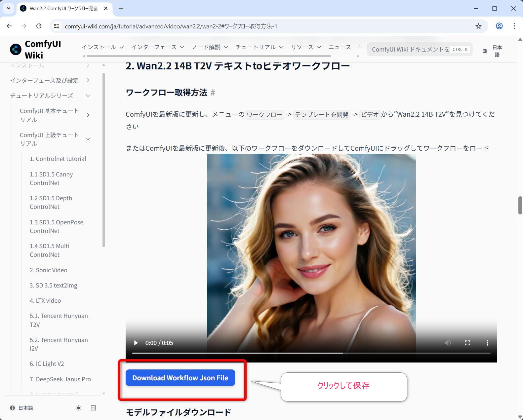Screen dimensions: 523x420
Task: Open 3. SD 3.5 text2img tutorial
Action: (54, 286)
